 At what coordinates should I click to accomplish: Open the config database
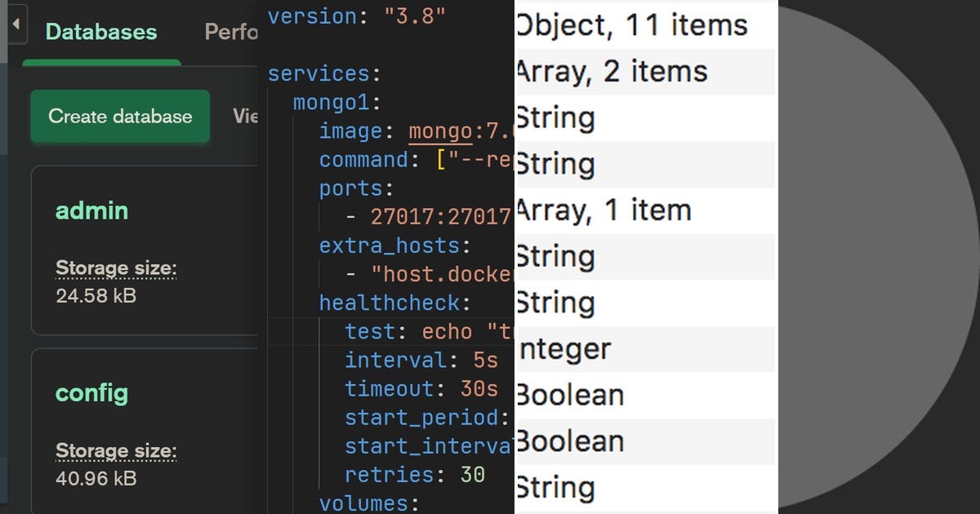[91, 393]
